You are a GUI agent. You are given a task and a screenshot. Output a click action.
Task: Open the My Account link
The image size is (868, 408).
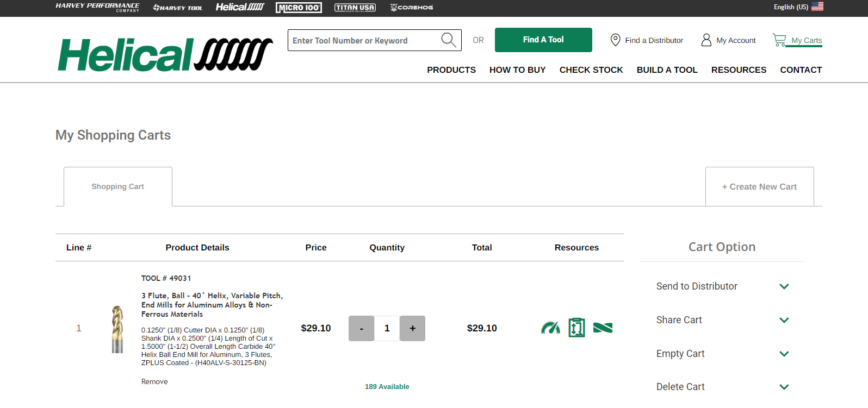point(736,40)
